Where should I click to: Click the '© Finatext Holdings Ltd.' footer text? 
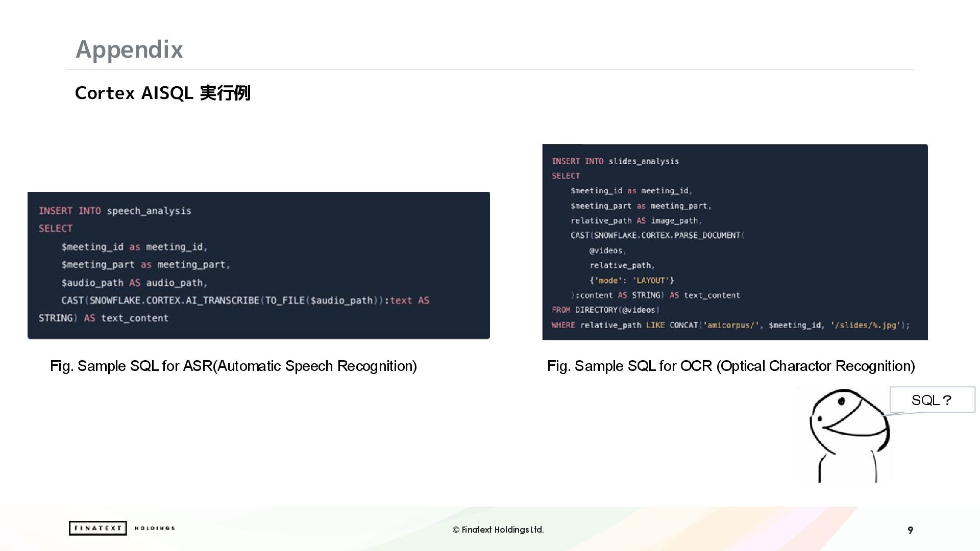(498, 530)
